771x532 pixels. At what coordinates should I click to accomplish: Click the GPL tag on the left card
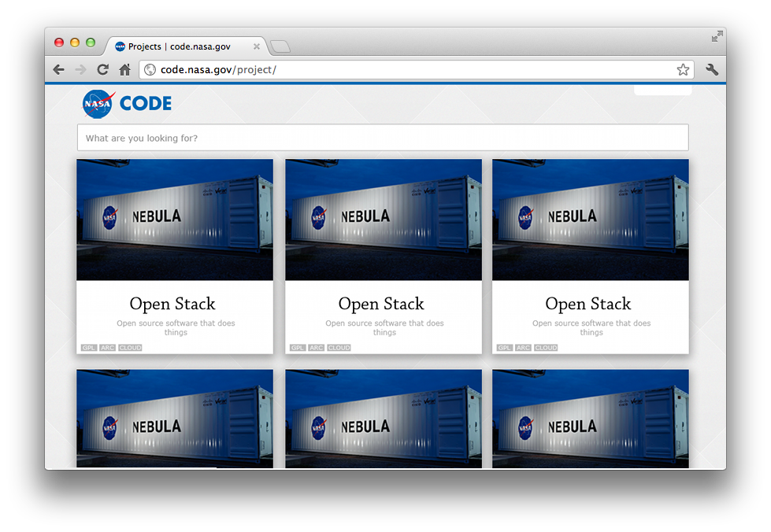point(89,348)
